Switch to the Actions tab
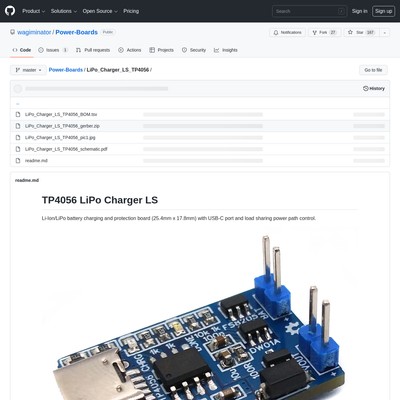 point(130,50)
